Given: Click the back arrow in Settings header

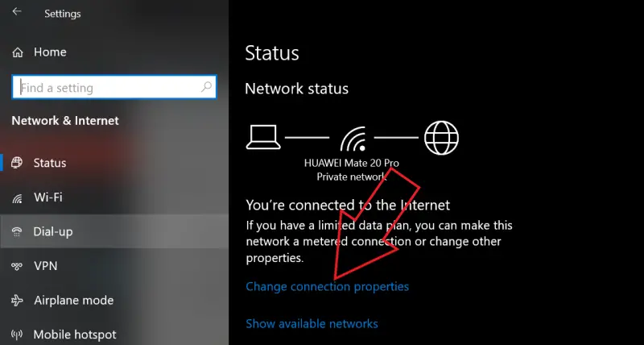Looking at the screenshot, I should tap(16, 12).
